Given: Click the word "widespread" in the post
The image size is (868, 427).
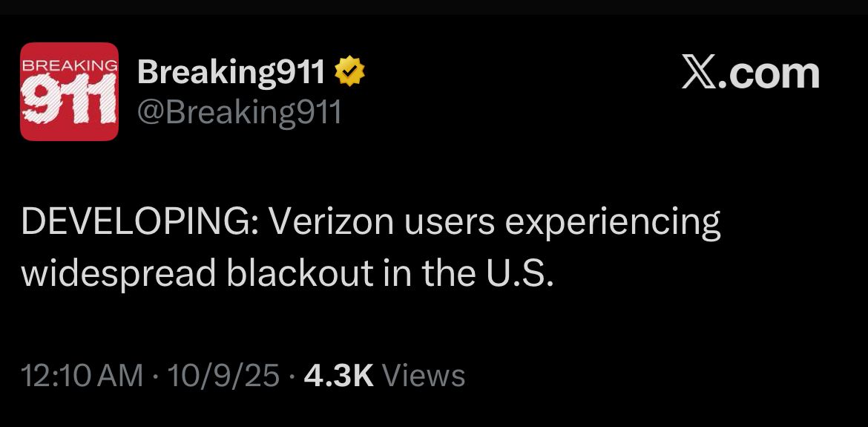Looking at the screenshot, I should [x=119, y=274].
